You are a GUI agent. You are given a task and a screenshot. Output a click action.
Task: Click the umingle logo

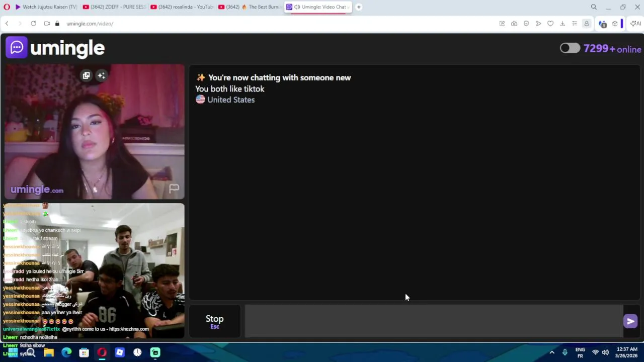tap(55, 48)
